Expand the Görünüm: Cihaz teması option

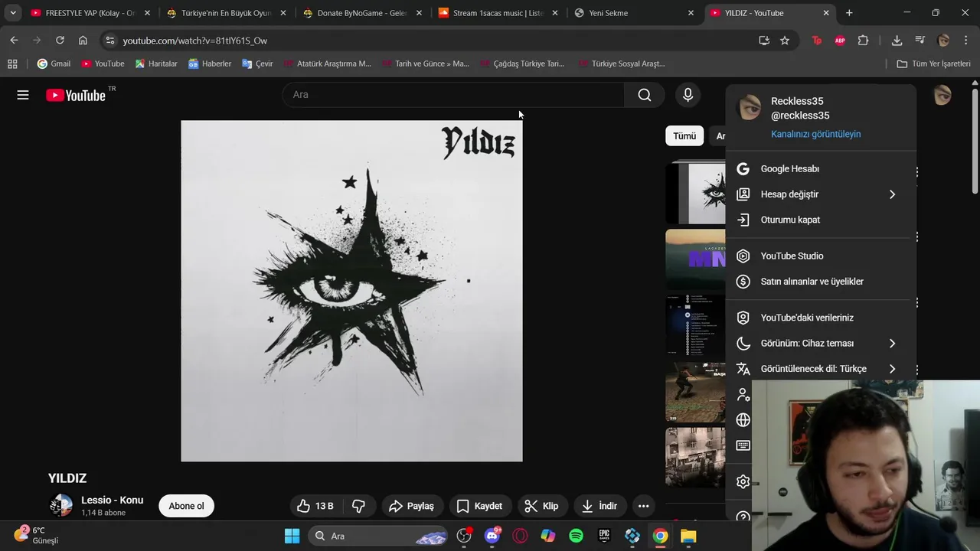tap(821, 343)
